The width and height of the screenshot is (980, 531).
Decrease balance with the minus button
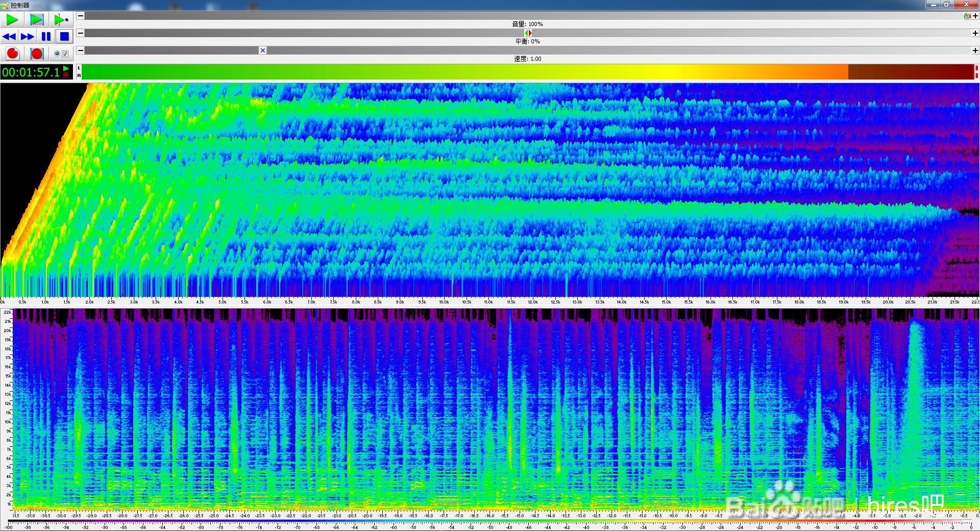(x=80, y=33)
